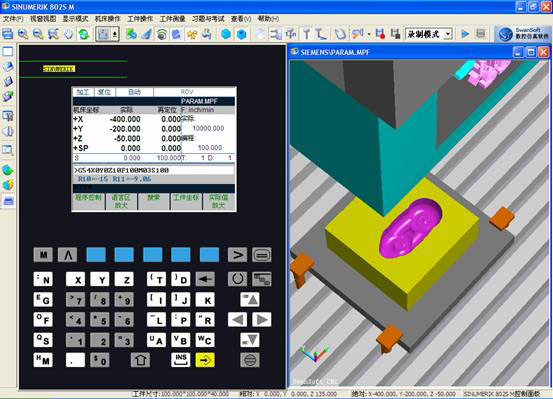Click the extend menu right-chevron key
553x399 pixels.
click(237, 255)
